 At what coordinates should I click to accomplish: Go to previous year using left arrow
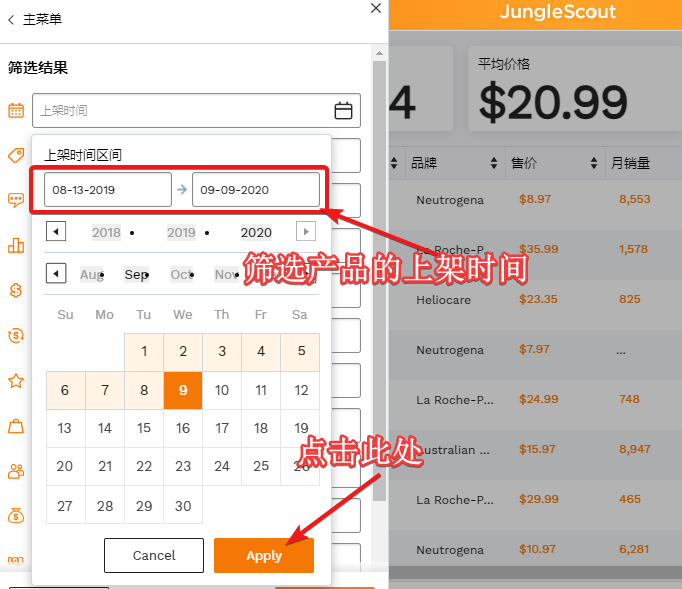pos(56,232)
